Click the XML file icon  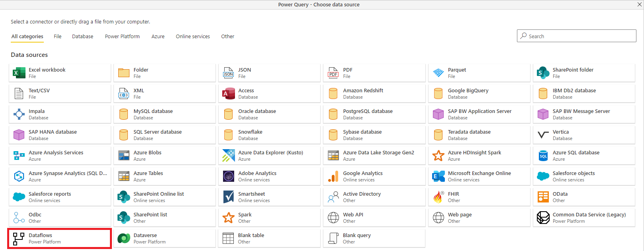pos(124,93)
